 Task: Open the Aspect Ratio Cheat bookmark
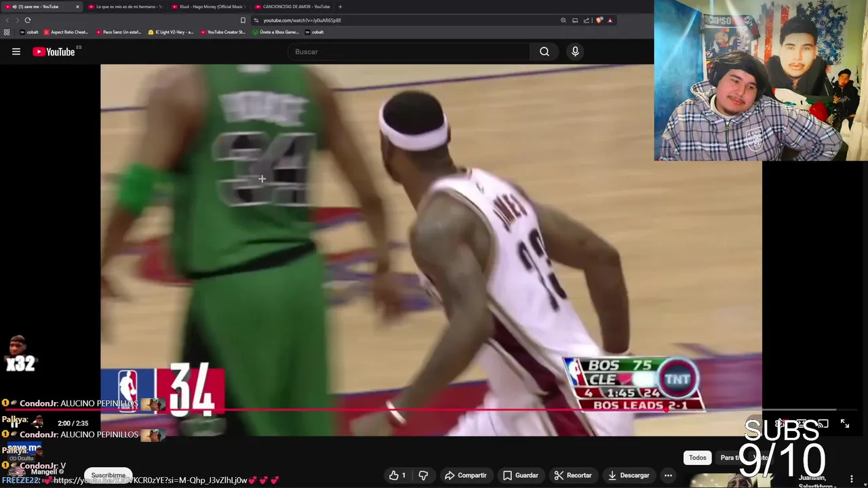66,32
